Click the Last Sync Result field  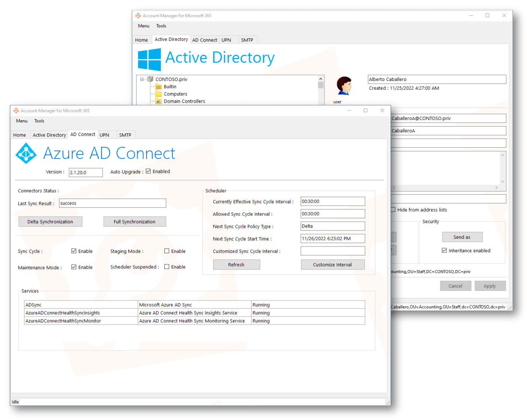[x=113, y=203]
